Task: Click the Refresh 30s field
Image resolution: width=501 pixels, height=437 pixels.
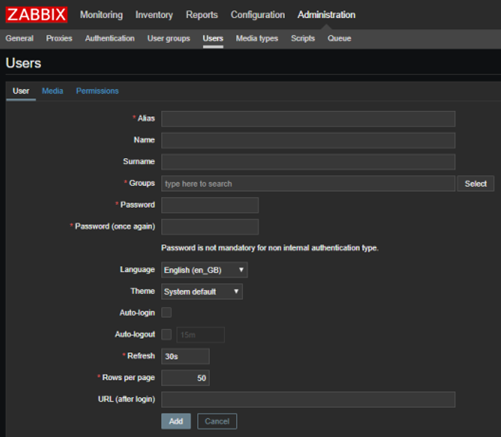Action: click(x=185, y=356)
